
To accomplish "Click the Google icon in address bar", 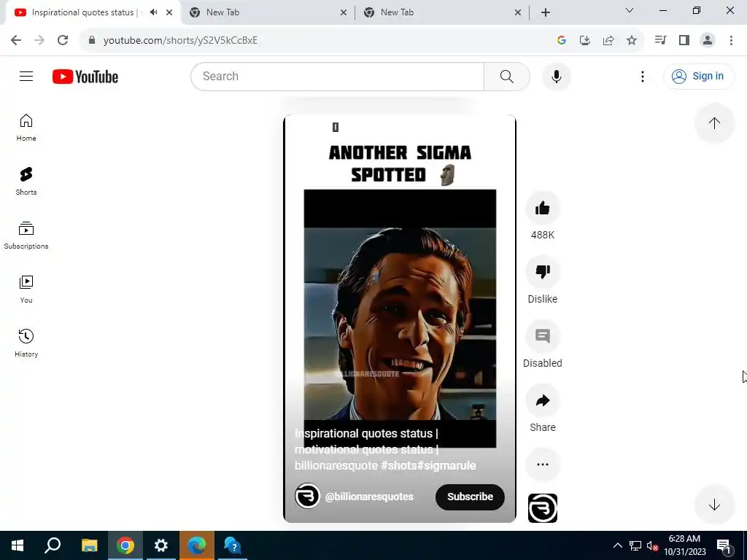I will coord(562,41).
